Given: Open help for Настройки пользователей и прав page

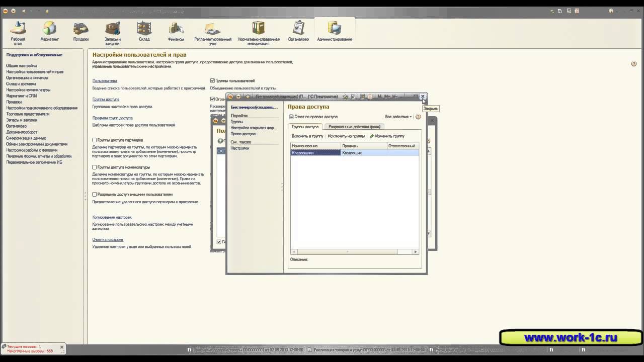Looking at the screenshot, I should pyautogui.click(x=634, y=64).
